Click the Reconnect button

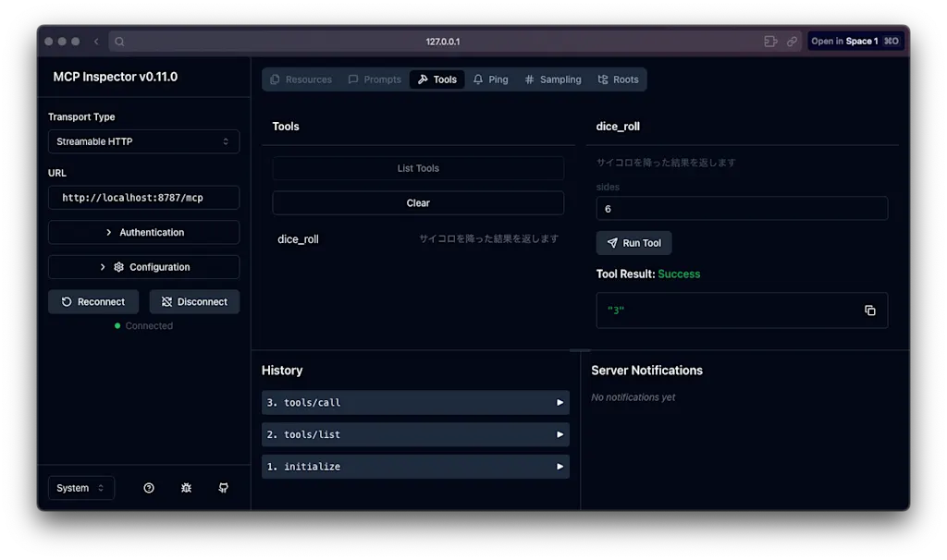coord(93,302)
